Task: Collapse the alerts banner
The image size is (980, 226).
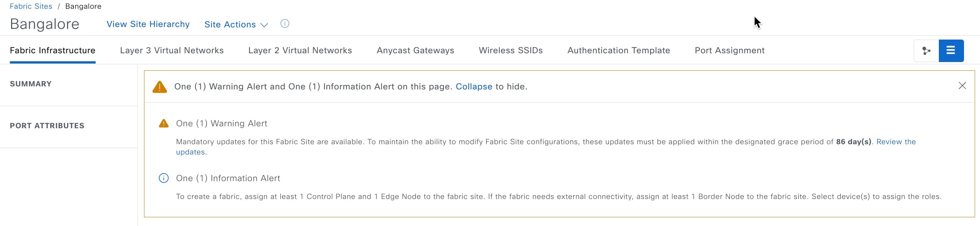Action: click(x=474, y=86)
